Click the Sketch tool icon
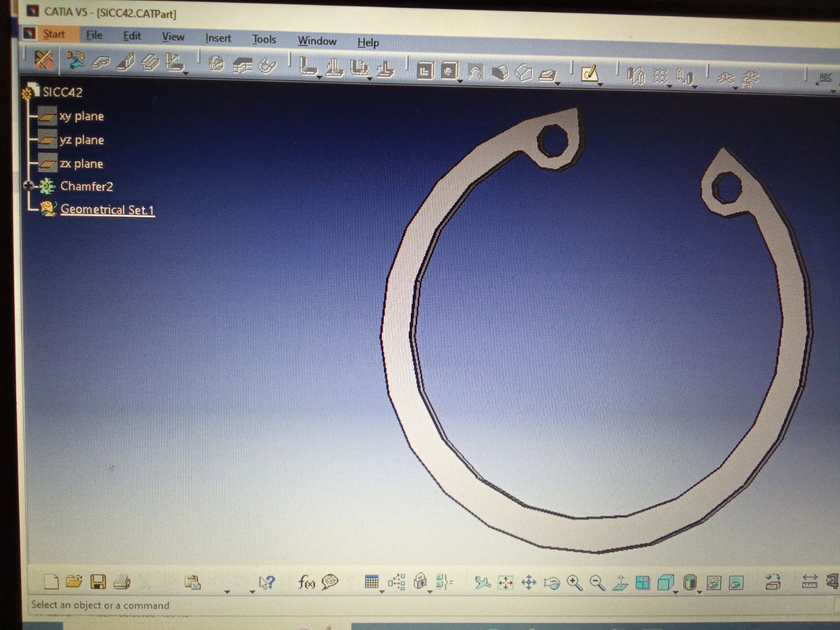 click(x=589, y=73)
